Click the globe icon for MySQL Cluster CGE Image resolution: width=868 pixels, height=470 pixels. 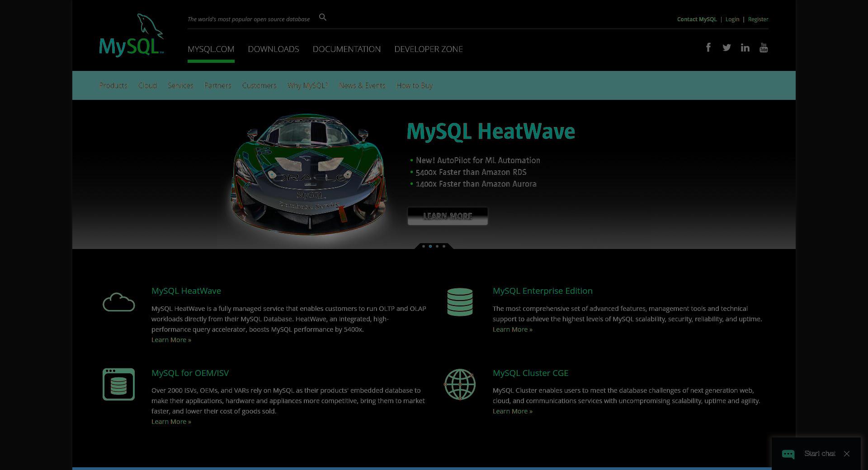tap(460, 384)
